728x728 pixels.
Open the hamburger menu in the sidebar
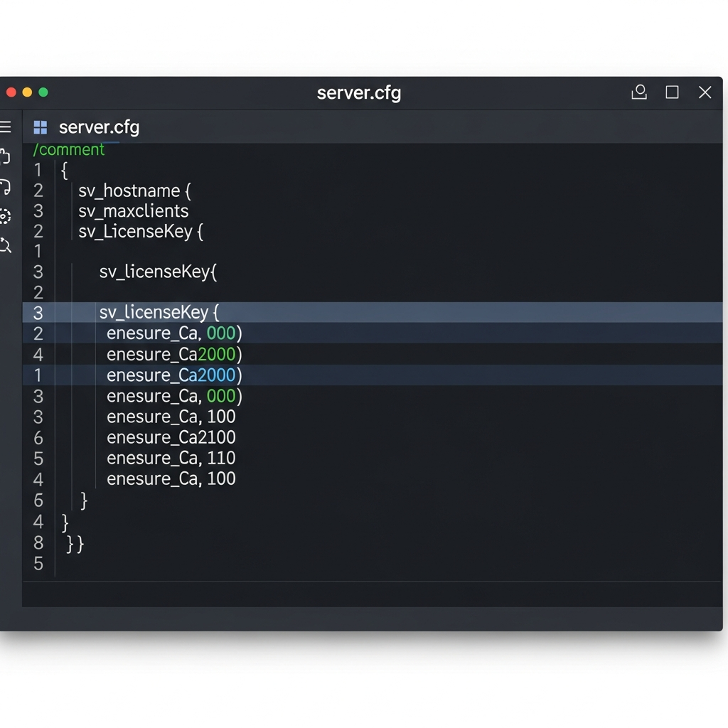[5, 127]
